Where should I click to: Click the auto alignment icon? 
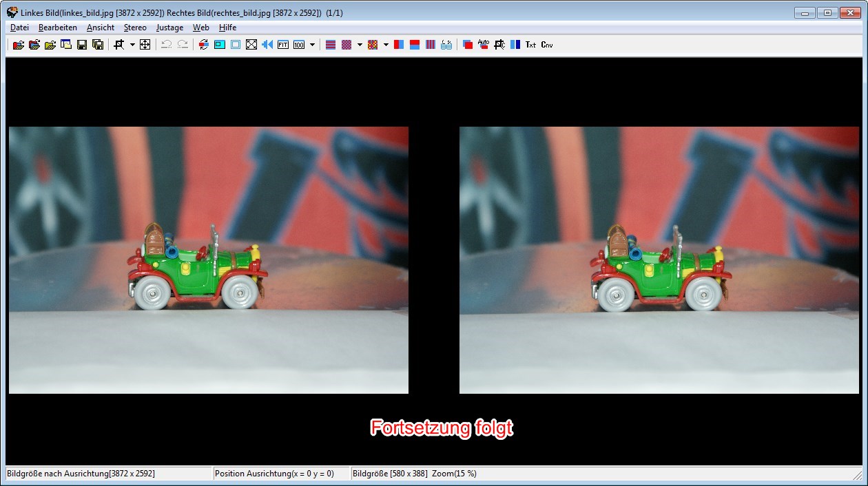pyautogui.click(x=484, y=45)
